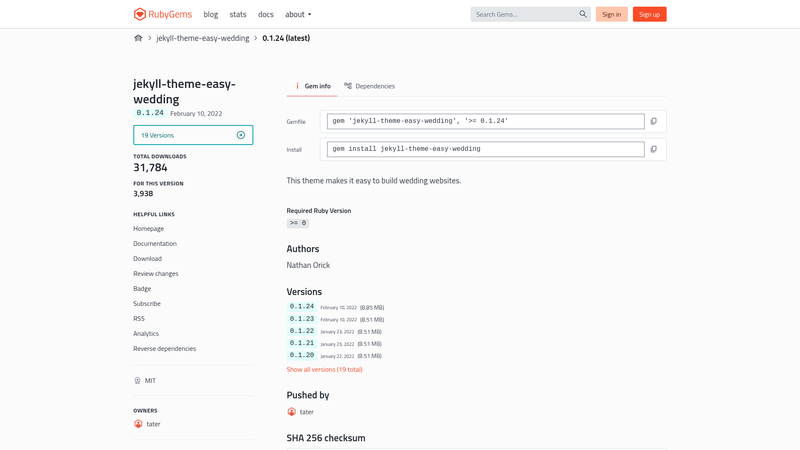This screenshot has width=800, height=450.
Task: Copy the Gemfile line with copy icon
Action: pos(654,121)
